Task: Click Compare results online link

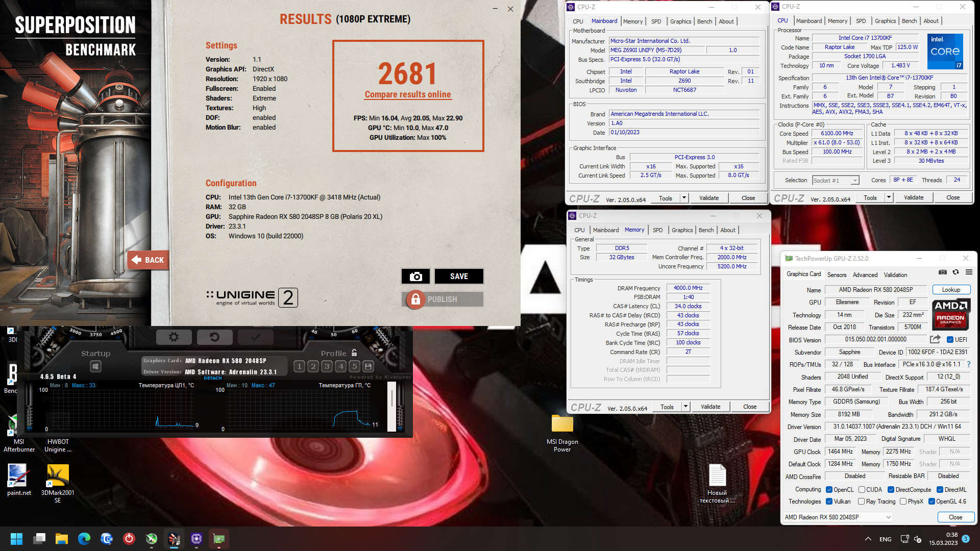Action: [x=408, y=94]
